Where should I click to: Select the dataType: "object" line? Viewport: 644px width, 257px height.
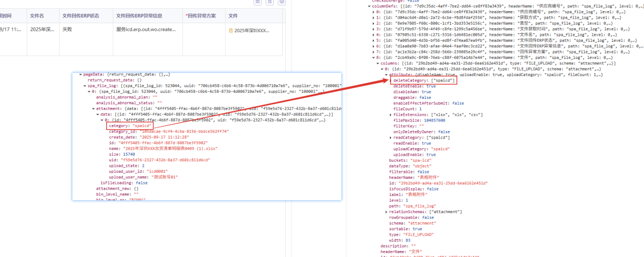tap(411, 166)
